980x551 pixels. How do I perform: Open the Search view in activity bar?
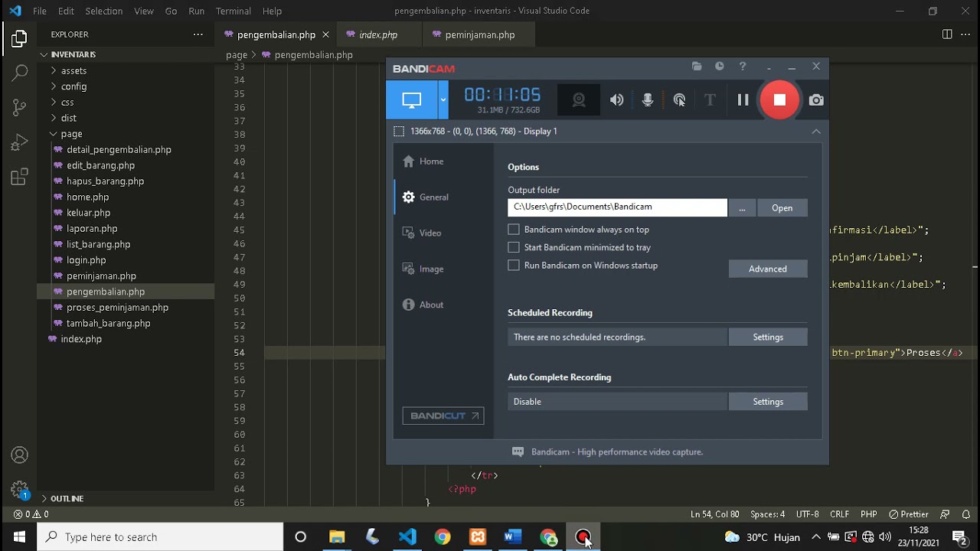tap(19, 73)
